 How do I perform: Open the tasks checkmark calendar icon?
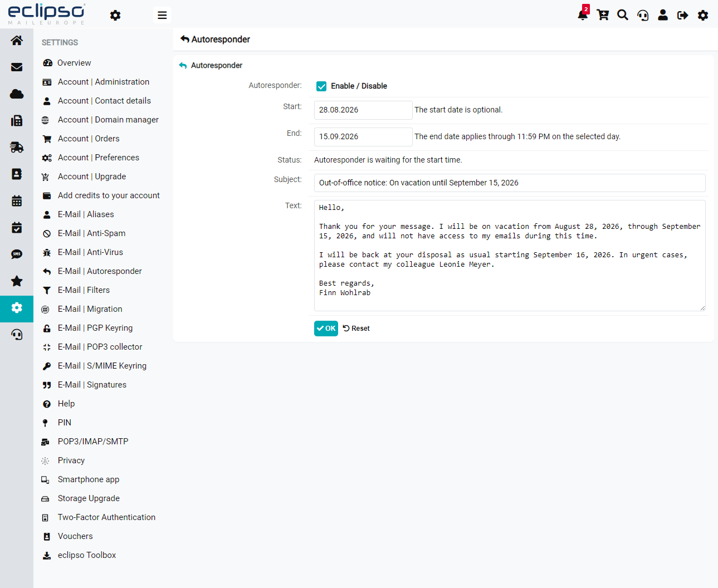coord(17,228)
